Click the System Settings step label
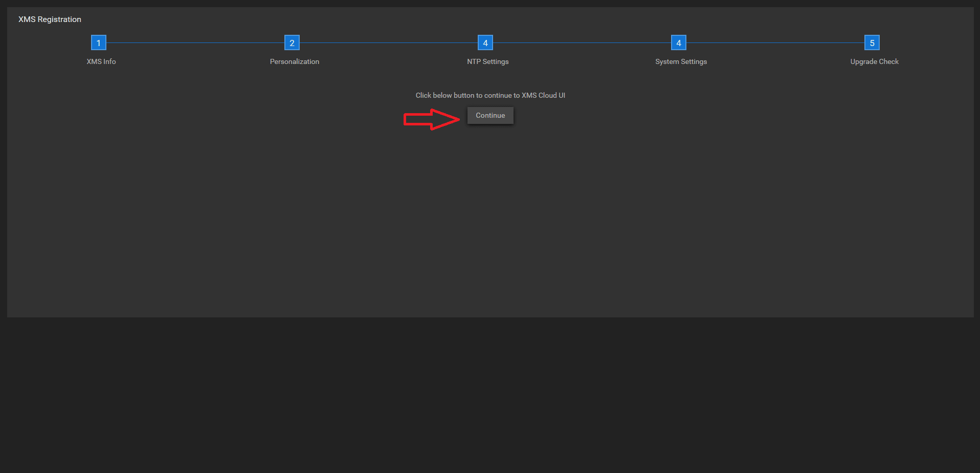Image resolution: width=980 pixels, height=473 pixels. click(681, 61)
